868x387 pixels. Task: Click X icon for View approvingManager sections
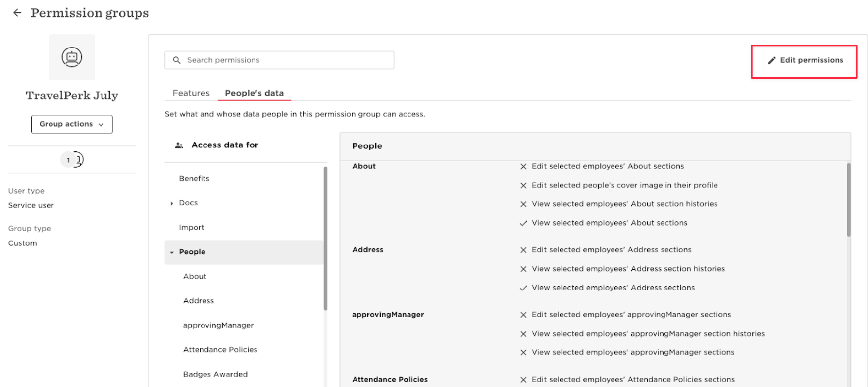pyautogui.click(x=523, y=353)
